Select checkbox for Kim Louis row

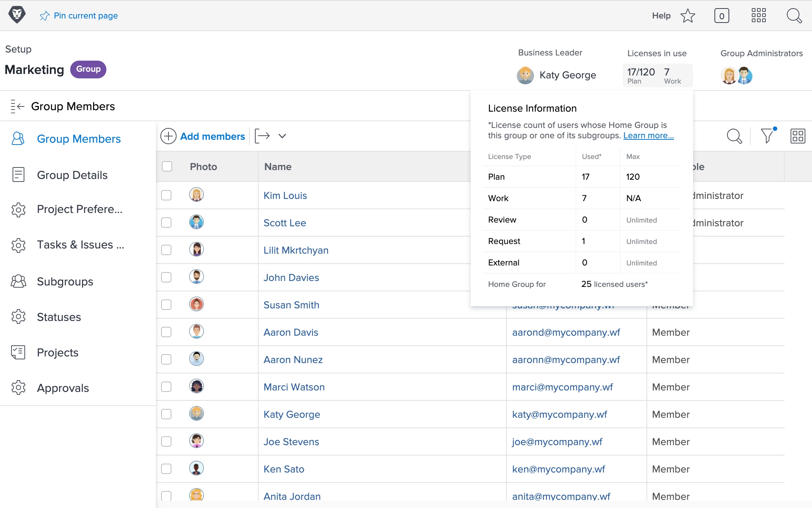(166, 195)
